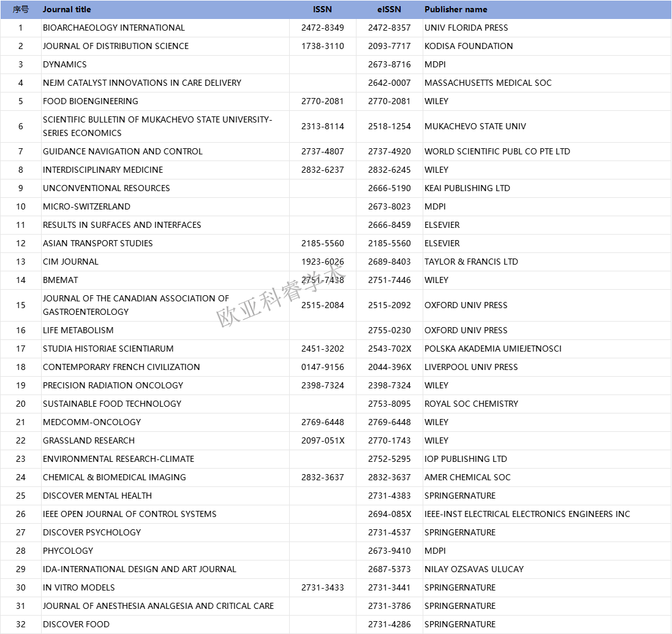Click BMEMAT journal title
This screenshot has width=672, height=634.
61,281
